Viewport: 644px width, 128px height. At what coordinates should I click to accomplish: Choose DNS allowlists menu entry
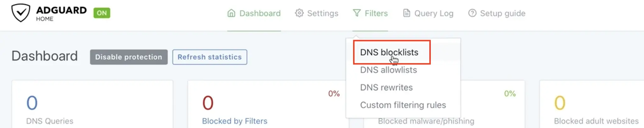coord(388,70)
